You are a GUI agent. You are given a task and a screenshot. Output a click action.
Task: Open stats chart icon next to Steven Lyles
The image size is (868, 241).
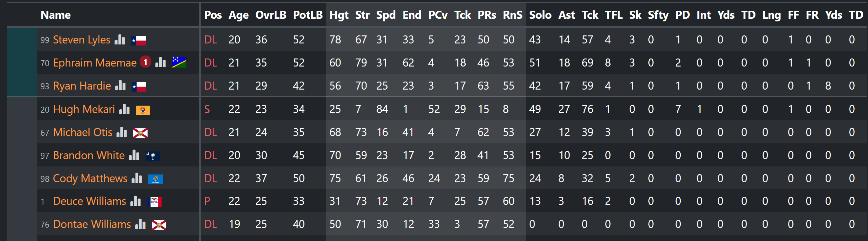pos(120,40)
